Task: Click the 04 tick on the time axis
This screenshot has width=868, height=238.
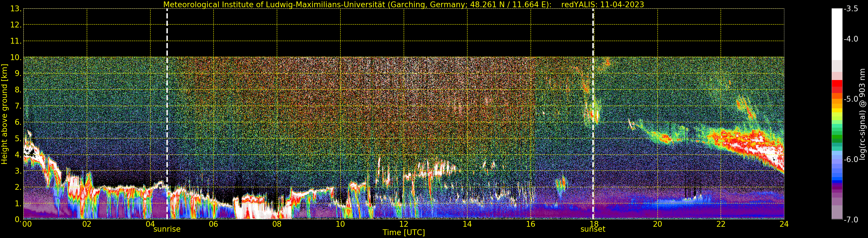Action: pos(150,224)
